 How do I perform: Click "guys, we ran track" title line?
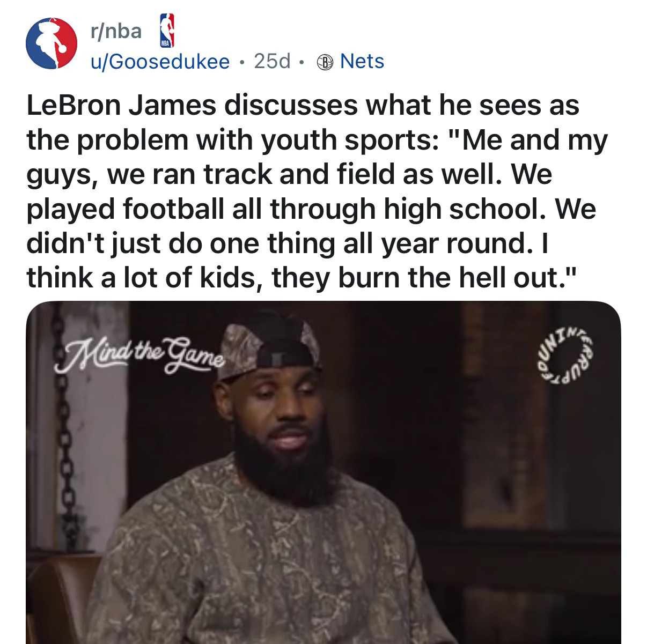[x=289, y=175]
